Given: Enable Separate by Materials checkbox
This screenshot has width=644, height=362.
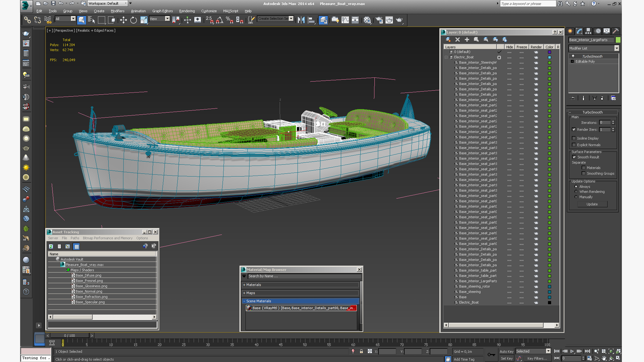Looking at the screenshot, I should pos(584,168).
